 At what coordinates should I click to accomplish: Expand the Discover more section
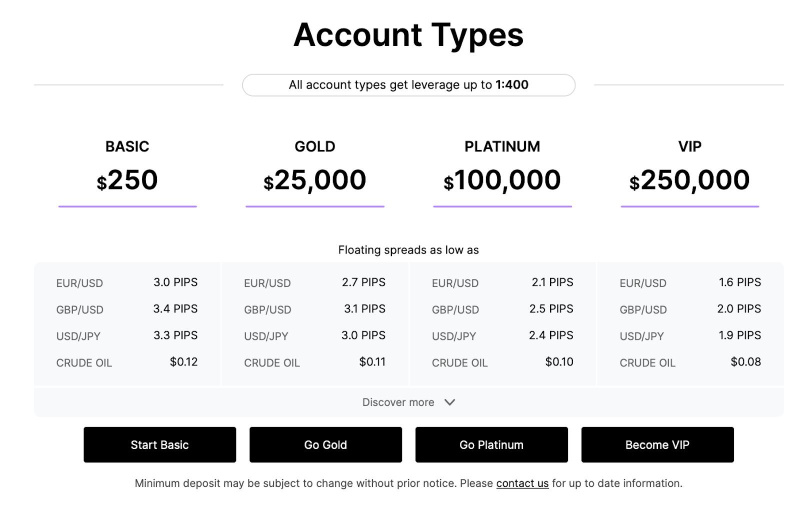pyautogui.click(x=399, y=402)
